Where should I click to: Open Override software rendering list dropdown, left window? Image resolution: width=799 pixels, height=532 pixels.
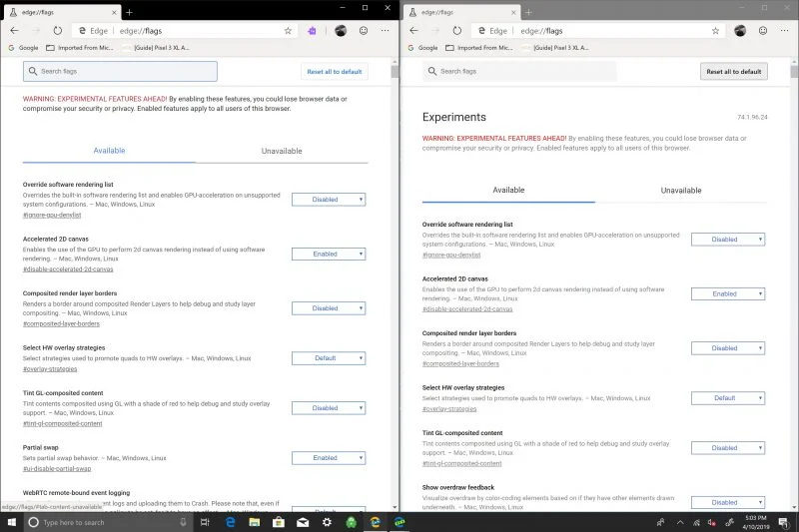(x=329, y=200)
